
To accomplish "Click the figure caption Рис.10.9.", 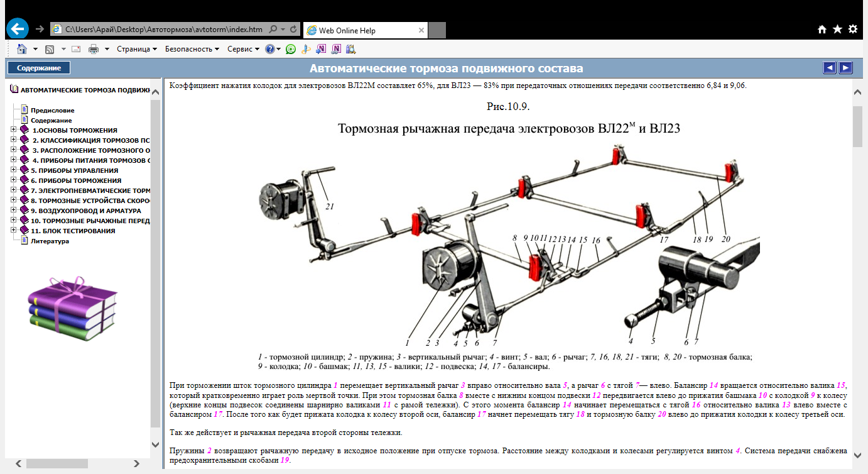I will 509,106.
